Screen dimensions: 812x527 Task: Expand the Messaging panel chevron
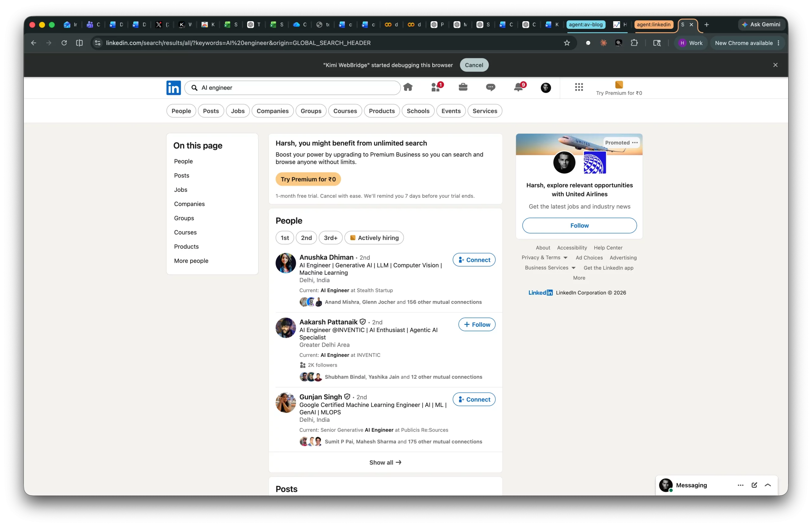tap(768, 485)
